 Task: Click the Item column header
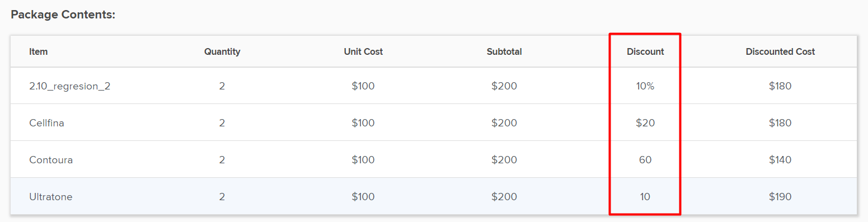(x=39, y=51)
